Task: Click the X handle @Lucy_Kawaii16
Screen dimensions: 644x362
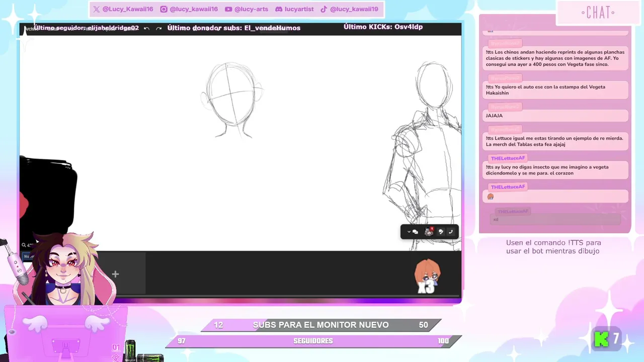Action: point(123,9)
